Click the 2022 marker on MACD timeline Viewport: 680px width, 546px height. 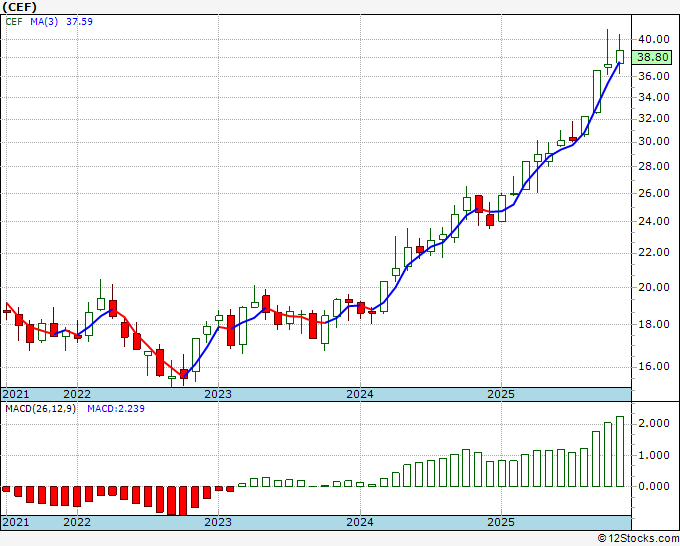click(x=77, y=522)
